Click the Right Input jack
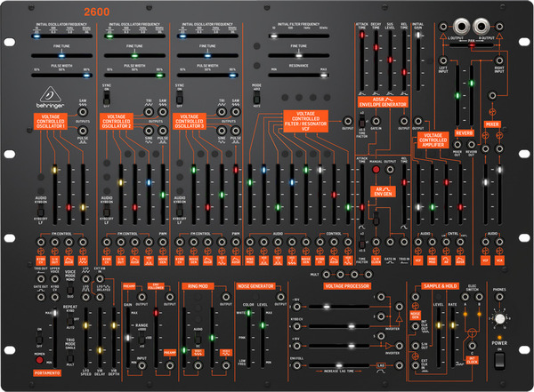This screenshot has height=392, width=534. coord(499,60)
